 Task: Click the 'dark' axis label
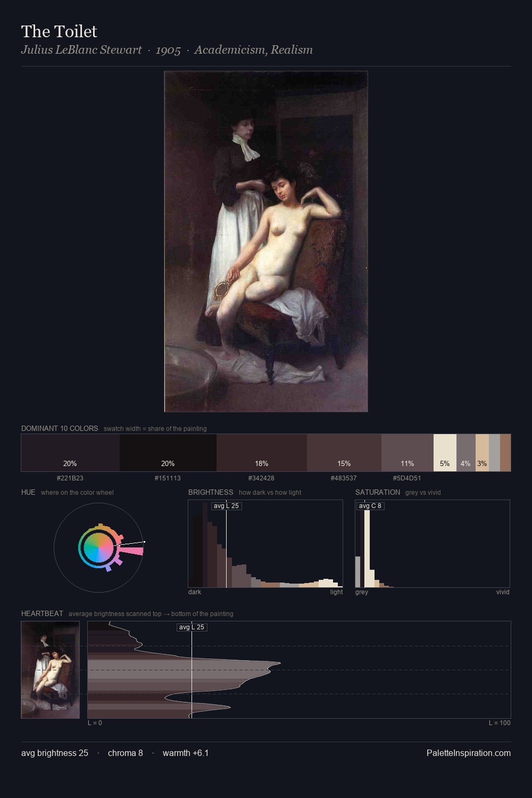click(195, 592)
